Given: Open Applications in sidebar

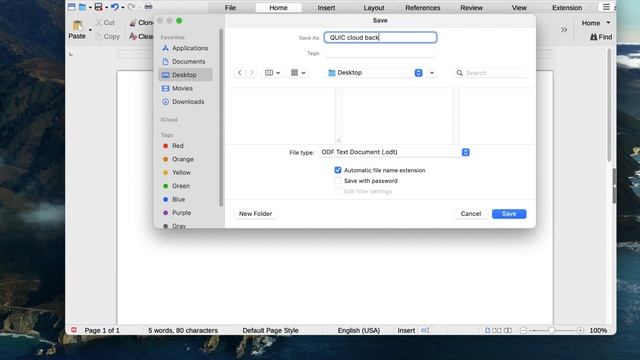Looking at the screenshot, I should [185, 48].
